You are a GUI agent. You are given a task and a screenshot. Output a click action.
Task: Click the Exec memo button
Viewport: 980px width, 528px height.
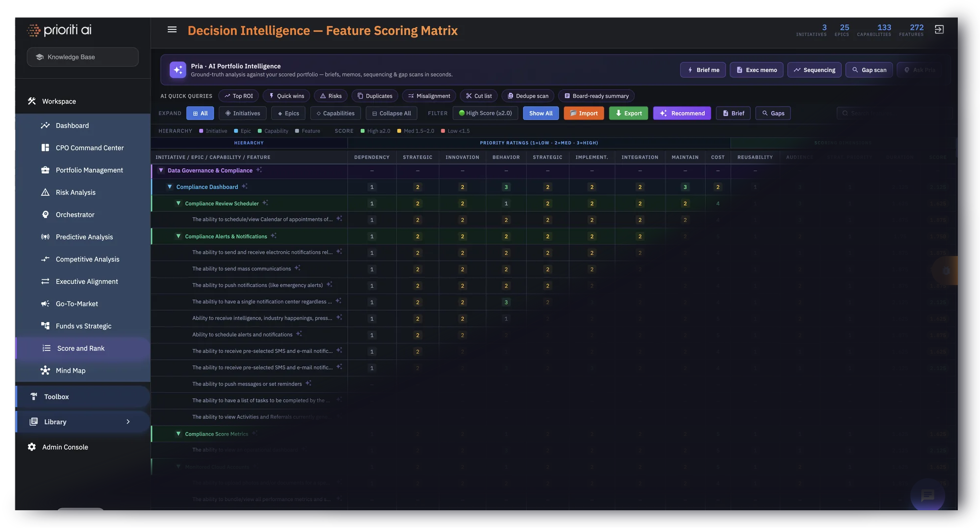pos(757,70)
